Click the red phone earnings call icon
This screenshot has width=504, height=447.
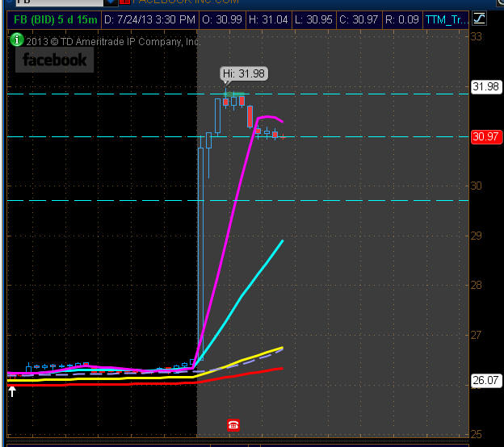233,424
